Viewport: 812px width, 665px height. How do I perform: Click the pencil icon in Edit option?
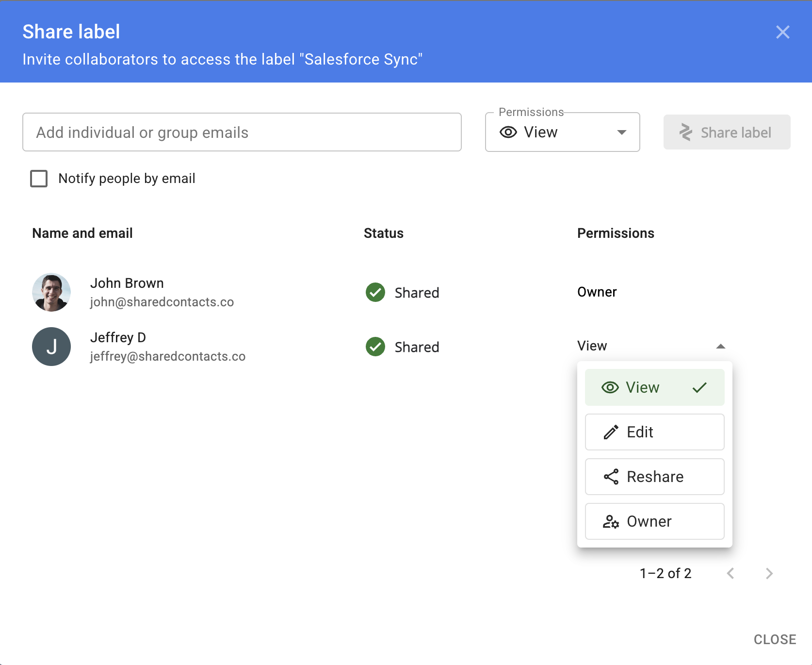pos(611,432)
